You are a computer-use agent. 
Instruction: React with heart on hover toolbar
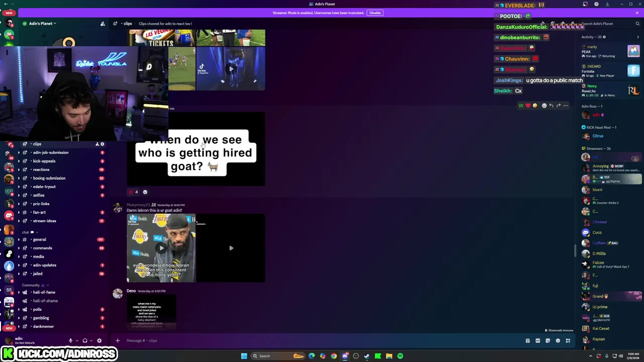[528, 106]
